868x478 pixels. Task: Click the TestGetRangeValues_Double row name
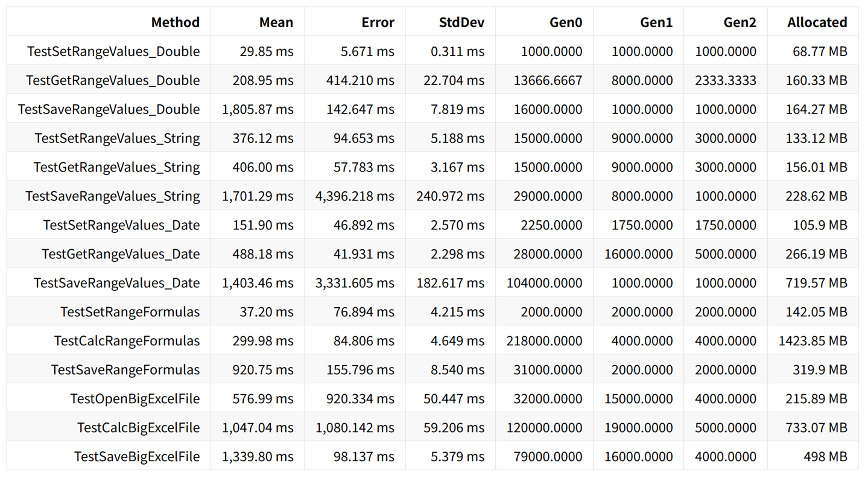click(113, 80)
